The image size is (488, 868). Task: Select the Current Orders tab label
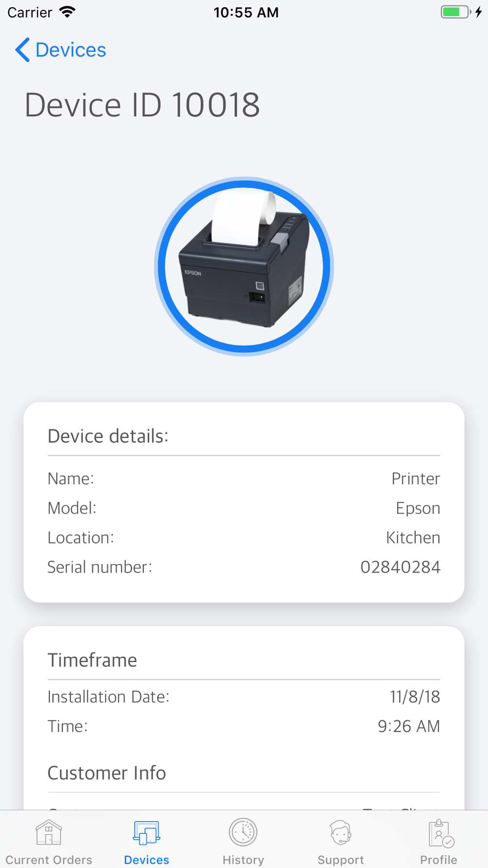click(x=49, y=859)
